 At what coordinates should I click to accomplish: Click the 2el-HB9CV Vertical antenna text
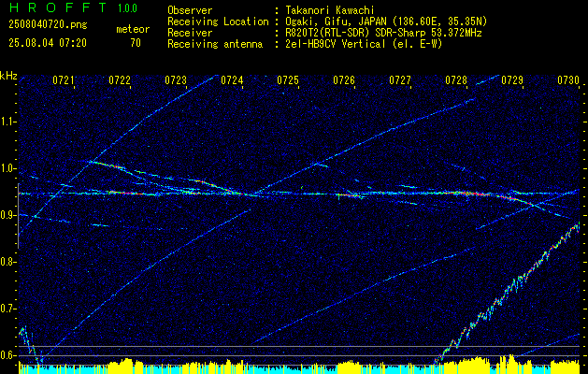point(364,44)
